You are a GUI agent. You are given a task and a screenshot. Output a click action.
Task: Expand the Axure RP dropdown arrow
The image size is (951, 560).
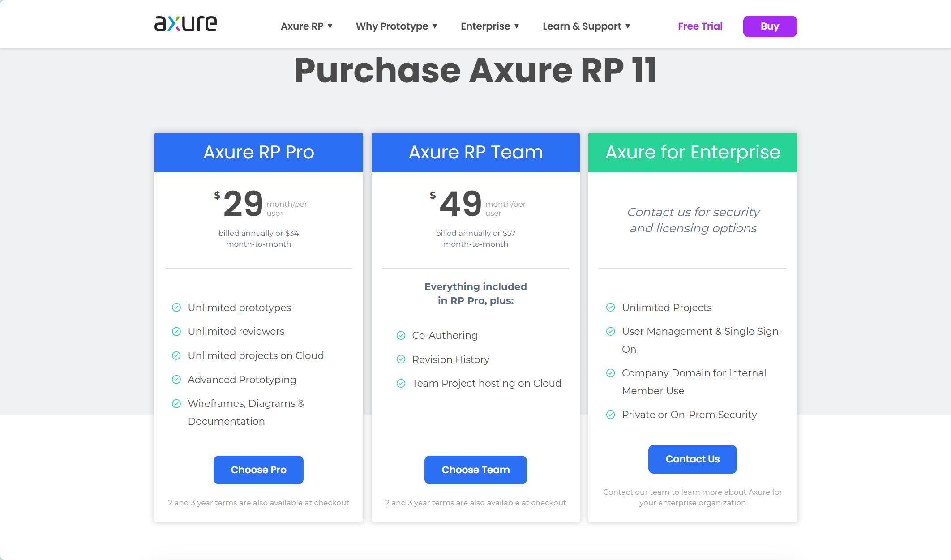coord(330,26)
